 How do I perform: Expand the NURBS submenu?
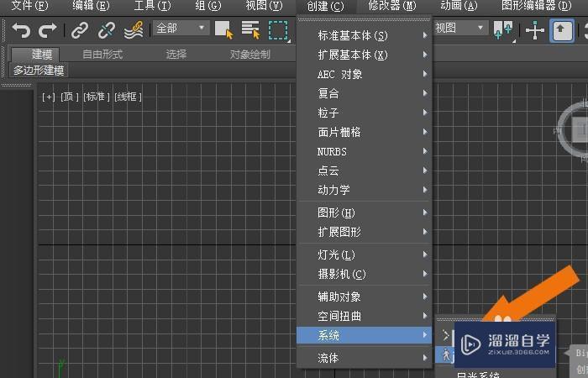click(365, 151)
